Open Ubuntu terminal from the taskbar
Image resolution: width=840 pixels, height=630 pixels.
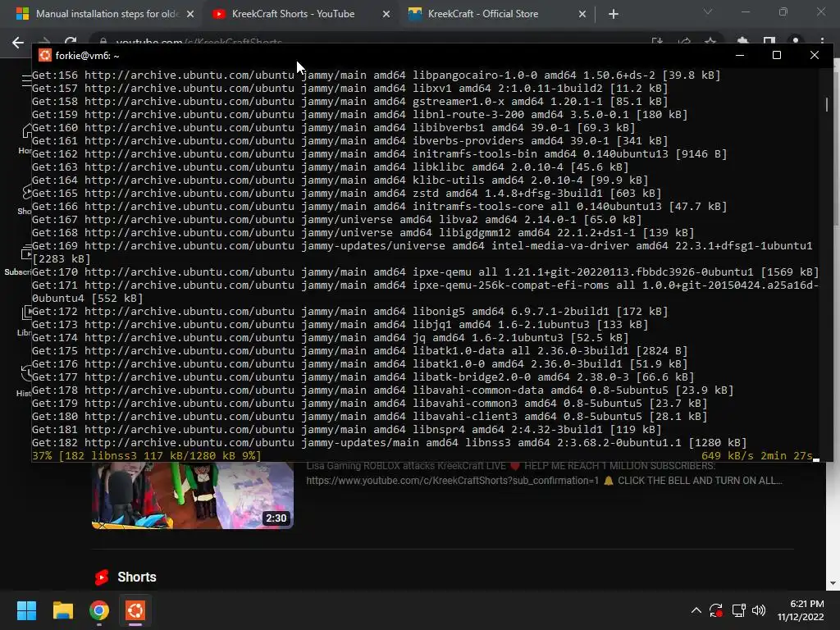135,610
